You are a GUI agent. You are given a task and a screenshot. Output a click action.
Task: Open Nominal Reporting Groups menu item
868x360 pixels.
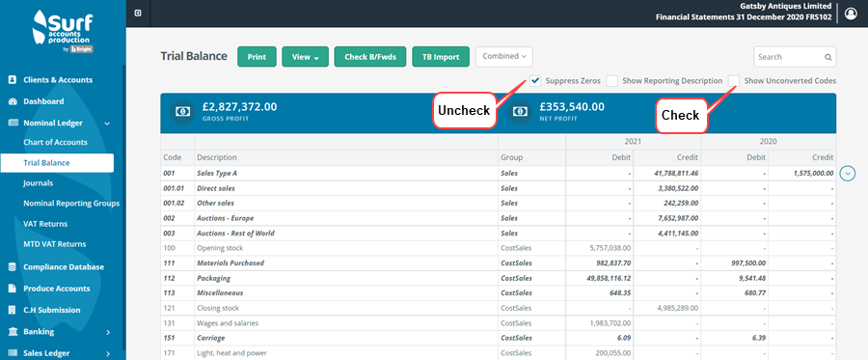point(71,204)
